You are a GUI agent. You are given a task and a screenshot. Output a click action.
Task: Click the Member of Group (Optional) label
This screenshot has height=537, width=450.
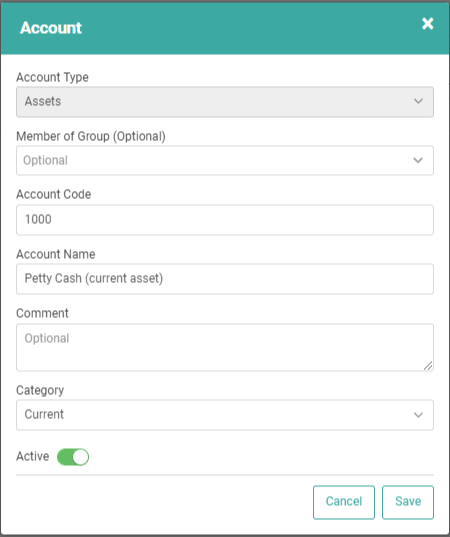point(91,137)
